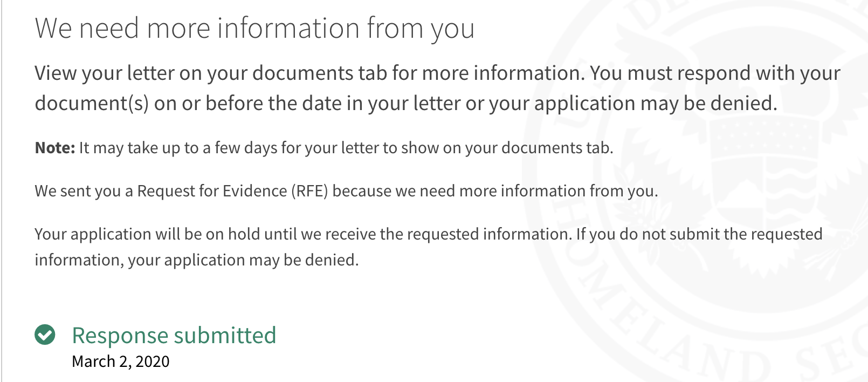868x382 pixels.
Task: Click the March 2, 2020 date
Action: (121, 361)
